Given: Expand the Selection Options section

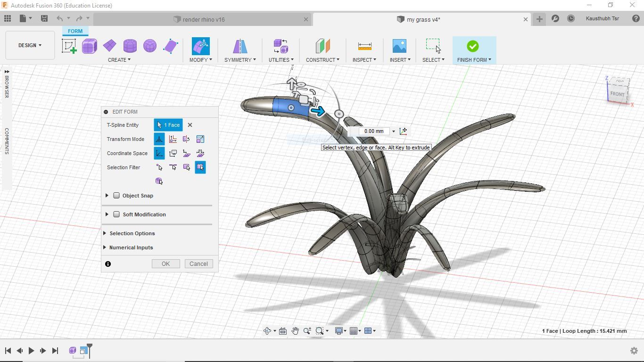Looking at the screenshot, I should coord(105,233).
